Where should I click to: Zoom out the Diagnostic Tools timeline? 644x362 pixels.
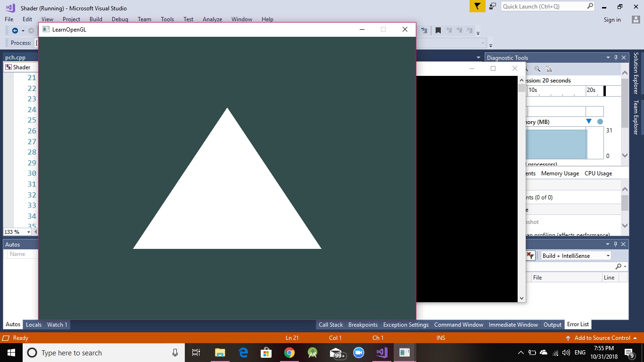pos(537,69)
